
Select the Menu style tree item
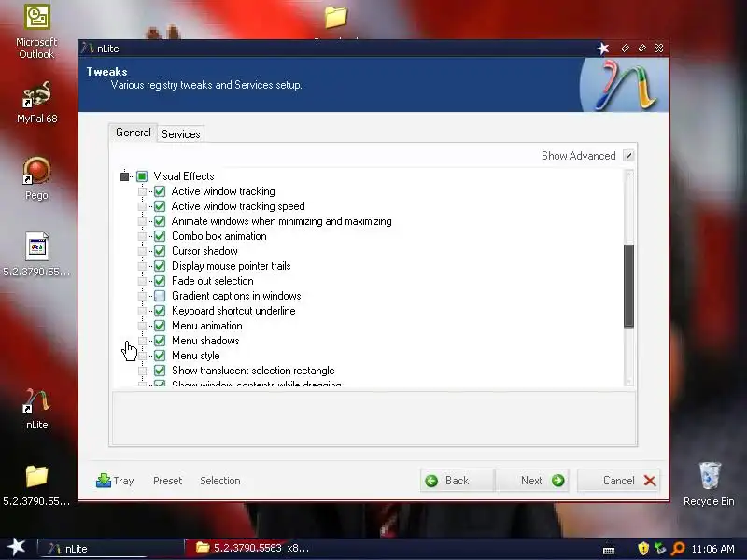[x=196, y=356]
